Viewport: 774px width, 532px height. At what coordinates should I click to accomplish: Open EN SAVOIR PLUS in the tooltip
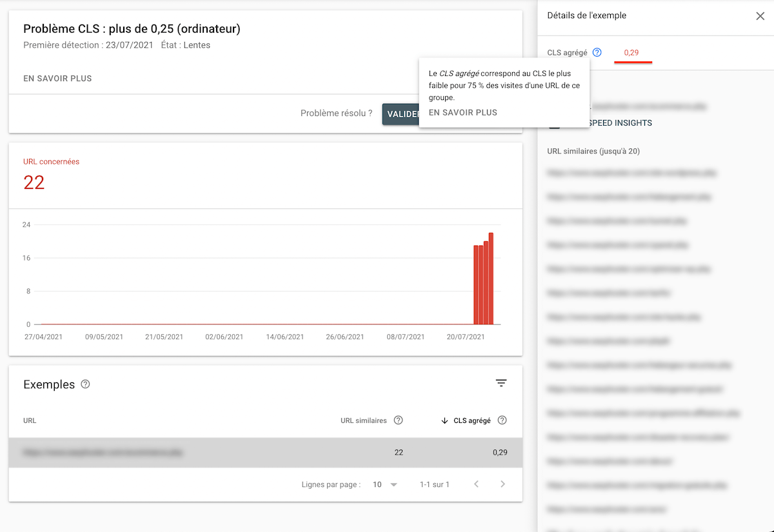pyautogui.click(x=462, y=112)
